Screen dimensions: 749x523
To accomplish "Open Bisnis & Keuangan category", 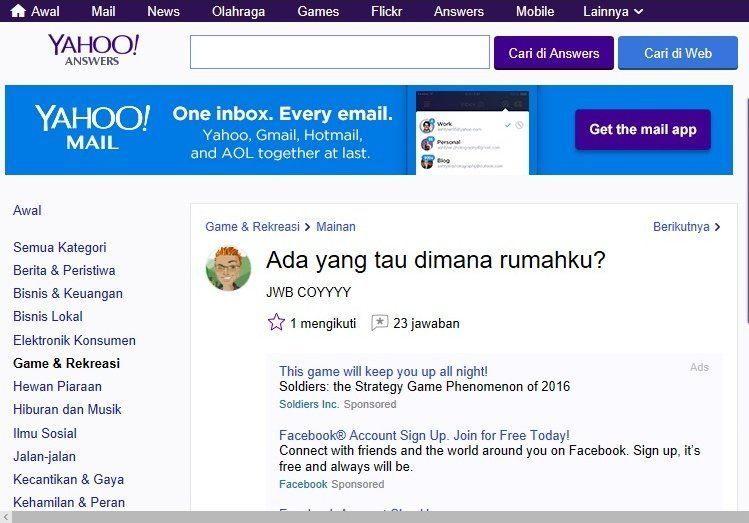I will (68, 293).
